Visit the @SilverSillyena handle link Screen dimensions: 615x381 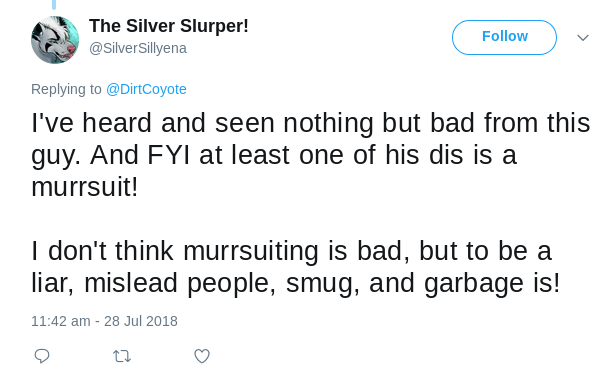(x=138, y=49)
